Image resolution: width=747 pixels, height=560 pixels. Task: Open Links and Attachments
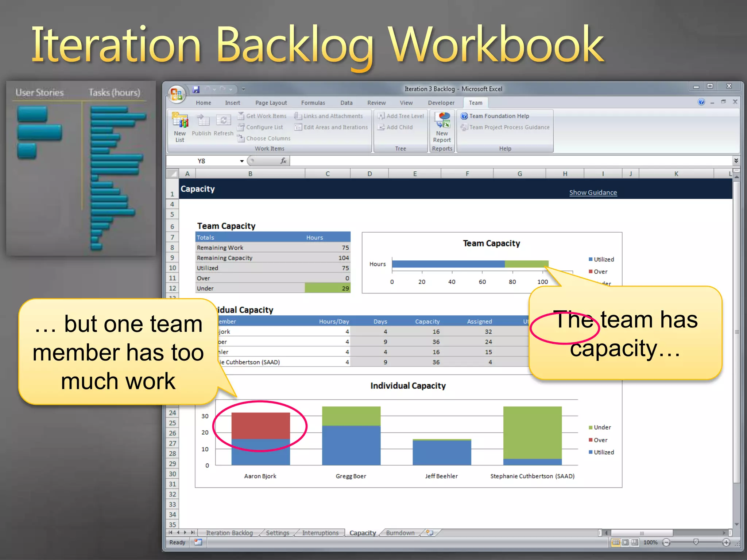[329, 116]
